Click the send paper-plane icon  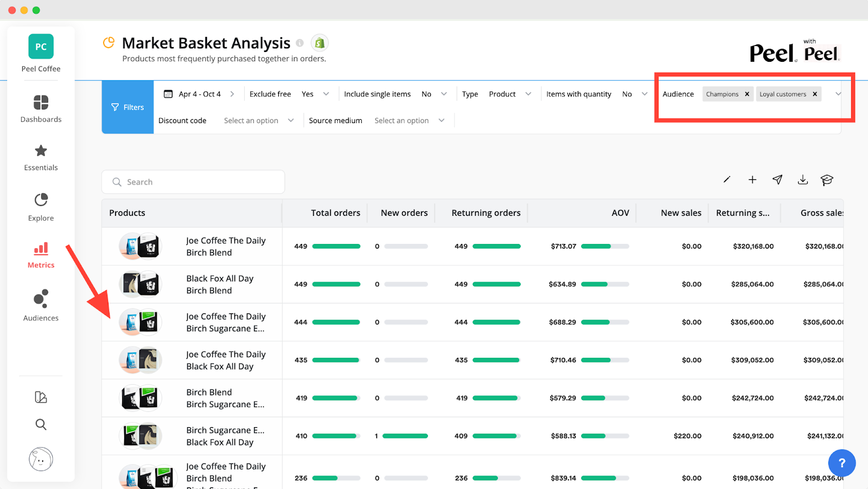pos(777,179)
